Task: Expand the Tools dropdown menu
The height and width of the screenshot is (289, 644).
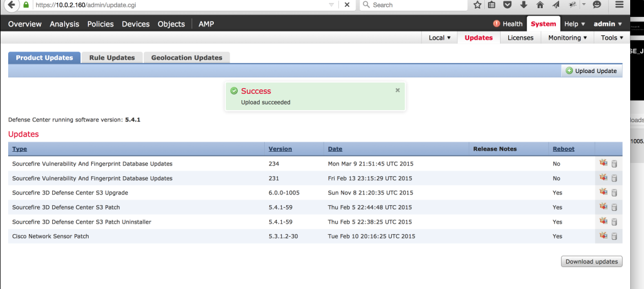Action: pos(612,38)
